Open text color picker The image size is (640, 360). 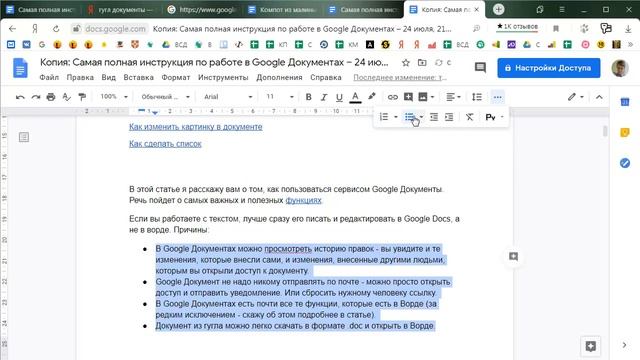[355, 97]
